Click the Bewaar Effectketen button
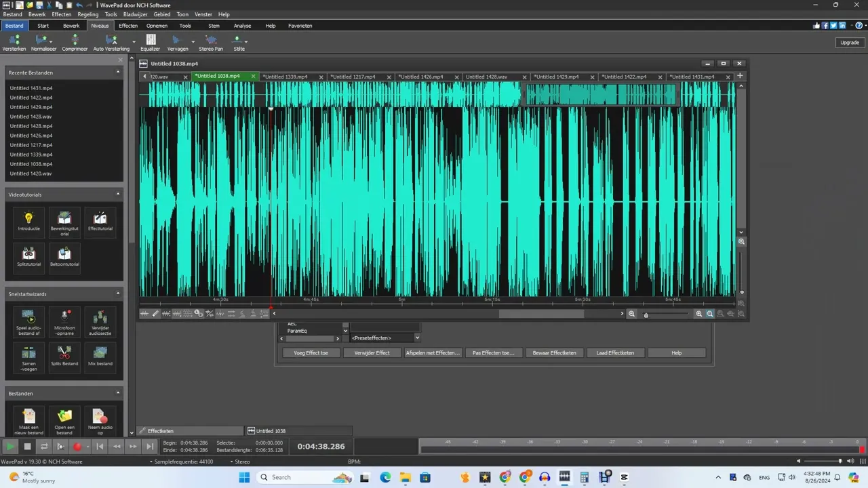 point(554,352)
